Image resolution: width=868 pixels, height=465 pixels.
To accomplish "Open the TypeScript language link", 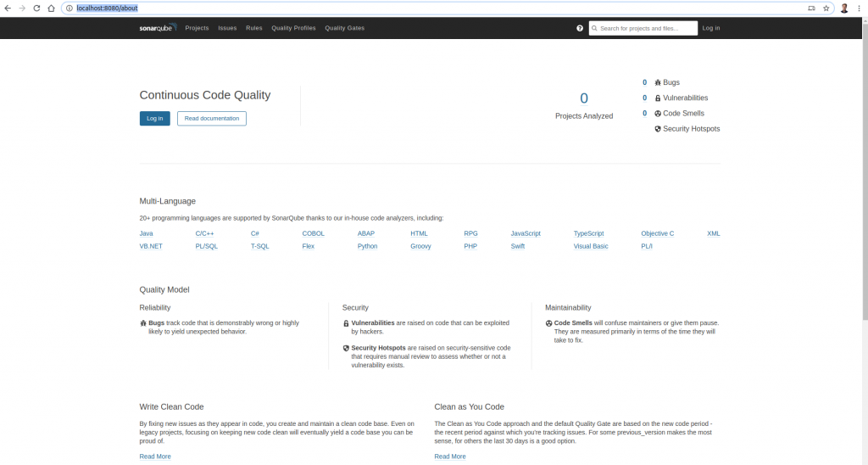I will [x=588, y=234].
